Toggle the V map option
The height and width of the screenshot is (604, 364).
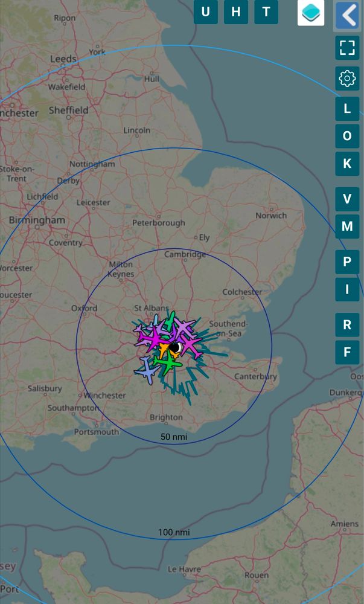click(x=347, y=199)
